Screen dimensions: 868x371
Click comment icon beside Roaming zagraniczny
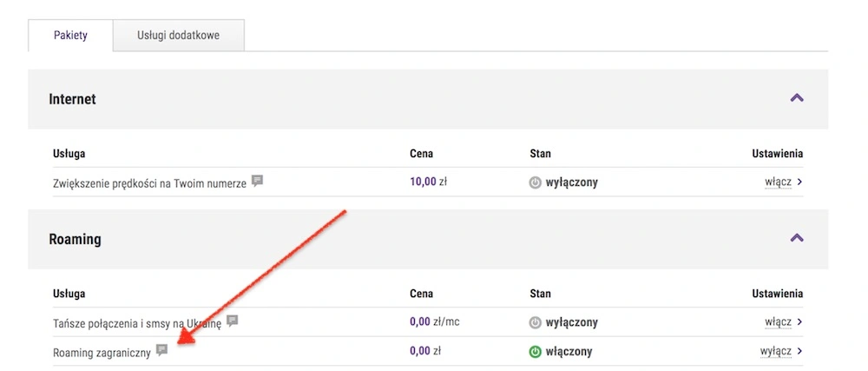coord(161,350)
